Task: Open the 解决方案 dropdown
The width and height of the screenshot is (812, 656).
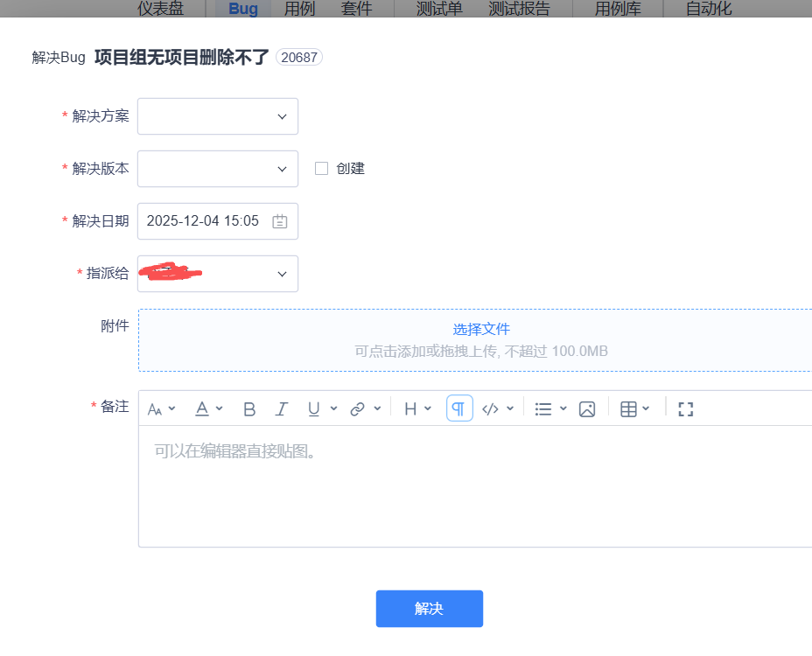Action: [218, 116]
